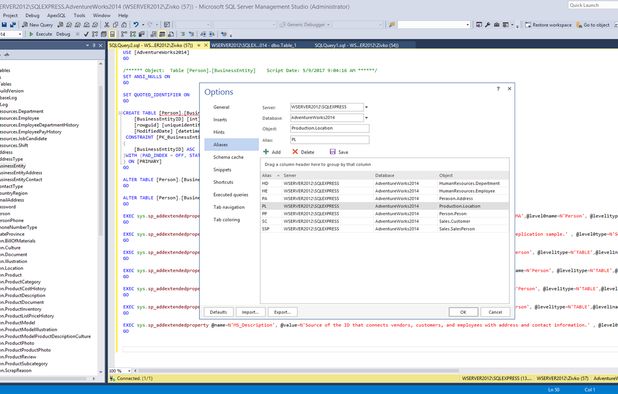618x394 pixels.
Task: Click green plus Add icon in Options dialog
Action: point(266,152)
